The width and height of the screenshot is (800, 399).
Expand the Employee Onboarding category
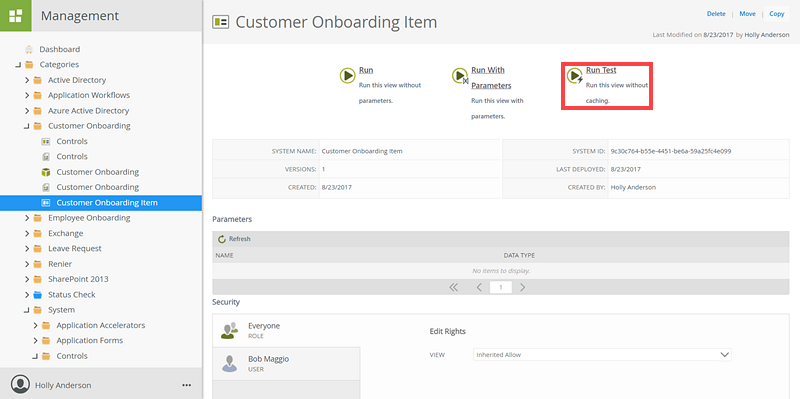click(27, 218)
